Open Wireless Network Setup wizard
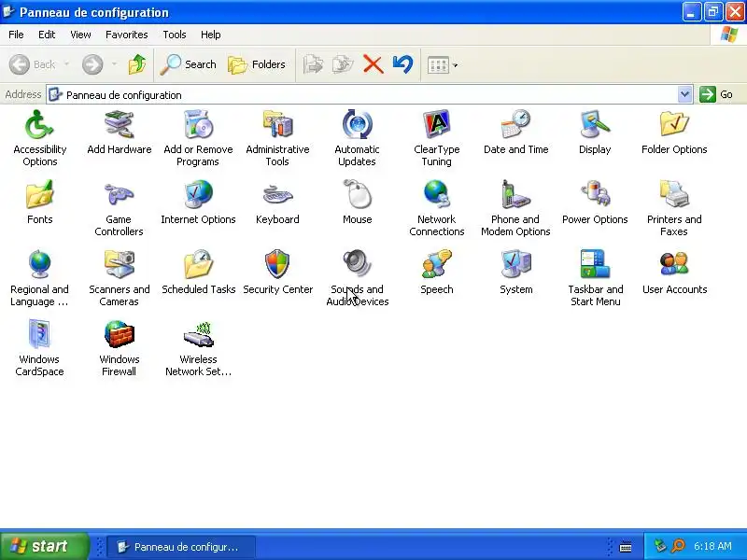The height and width of the screenshot is (560, 747). coord(198,348)
